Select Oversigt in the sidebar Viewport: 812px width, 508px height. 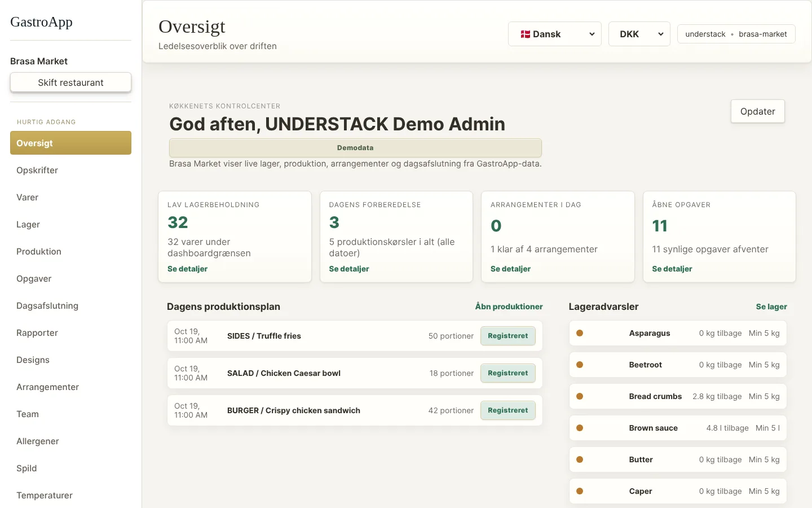click(70, 143)
